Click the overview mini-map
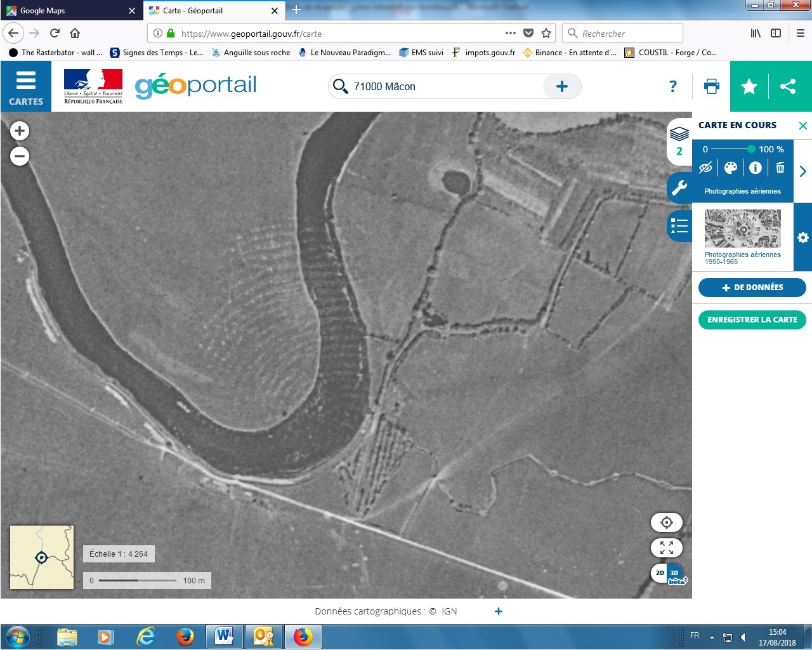Image resolution: width=812 pixels, height=650 pixels. pos(42,557)
